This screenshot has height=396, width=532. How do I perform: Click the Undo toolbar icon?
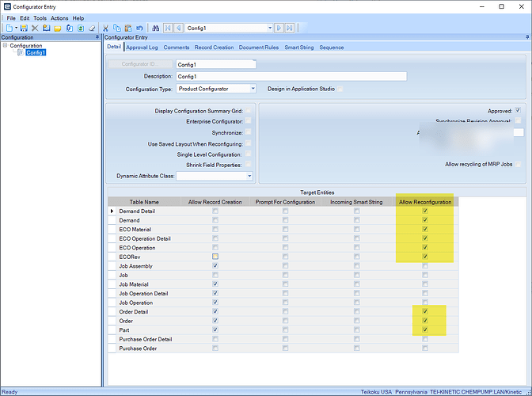(139, 29)
